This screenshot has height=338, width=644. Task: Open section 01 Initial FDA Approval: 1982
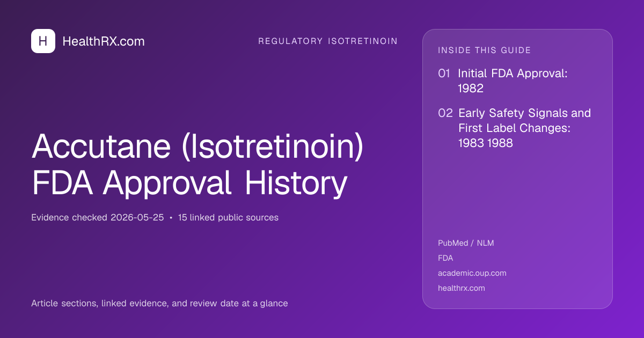tap(503, 81)
